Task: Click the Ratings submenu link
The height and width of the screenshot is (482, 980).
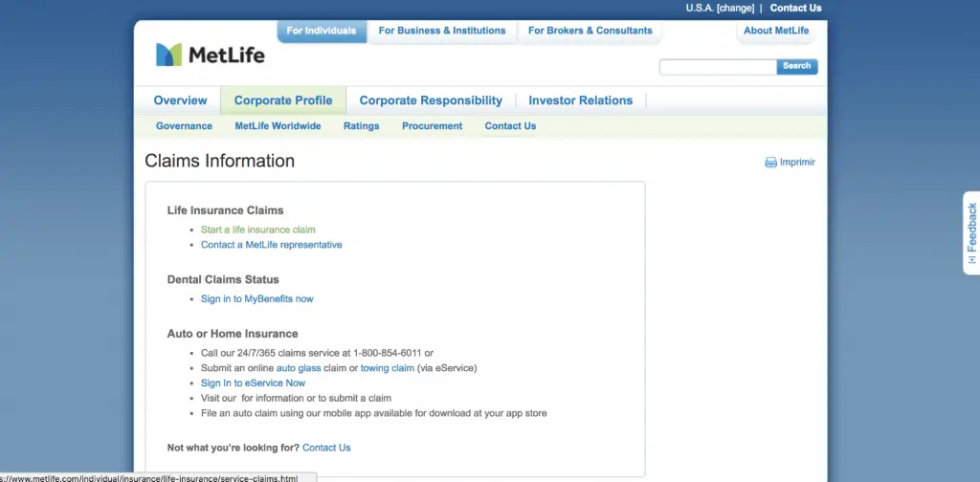Action: point(361,126)
